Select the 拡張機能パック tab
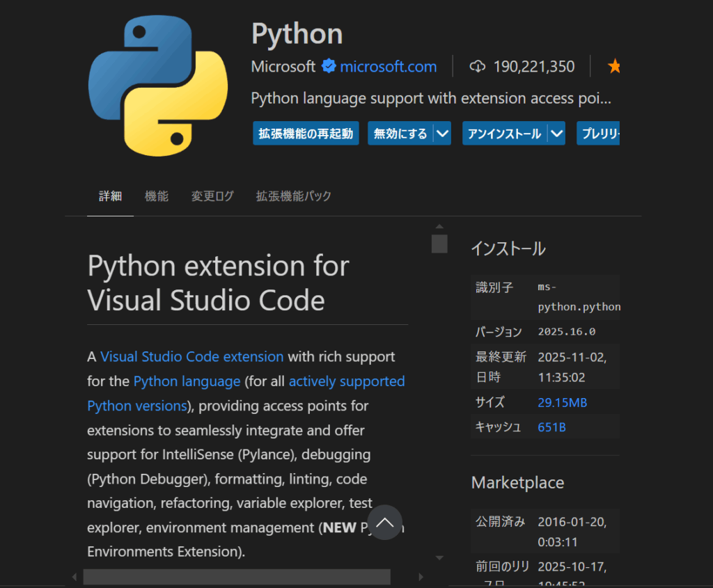Viewport: 713px width, 588px height. (293, 196)
